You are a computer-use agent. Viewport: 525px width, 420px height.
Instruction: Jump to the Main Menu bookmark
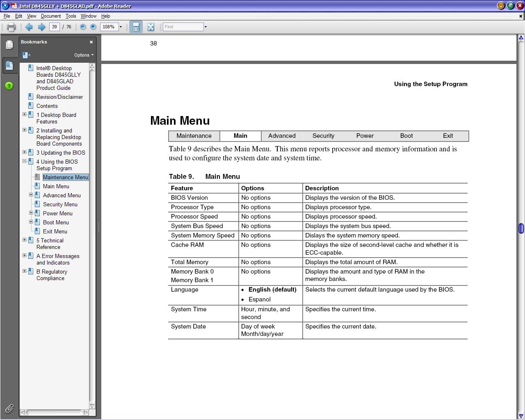[x=56, y=186]
